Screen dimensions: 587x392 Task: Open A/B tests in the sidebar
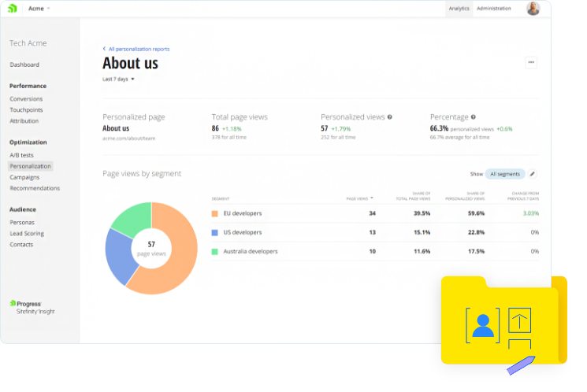21,155
